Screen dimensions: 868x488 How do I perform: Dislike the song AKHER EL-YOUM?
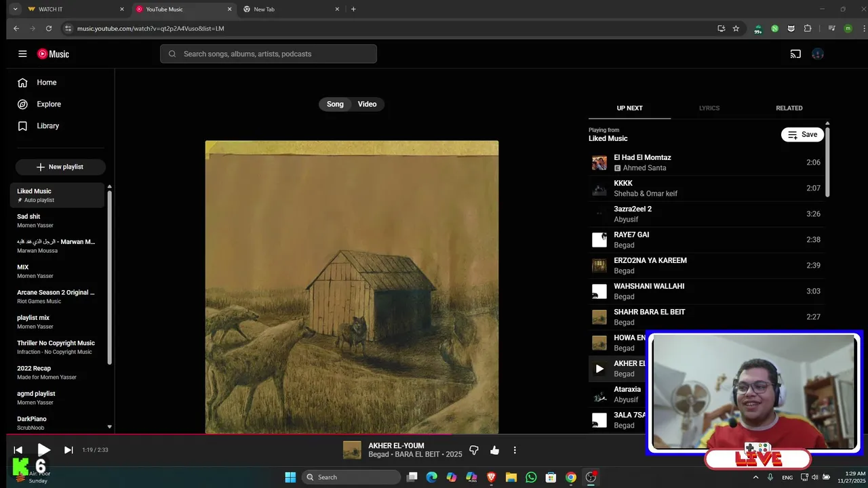coord(474,450)
